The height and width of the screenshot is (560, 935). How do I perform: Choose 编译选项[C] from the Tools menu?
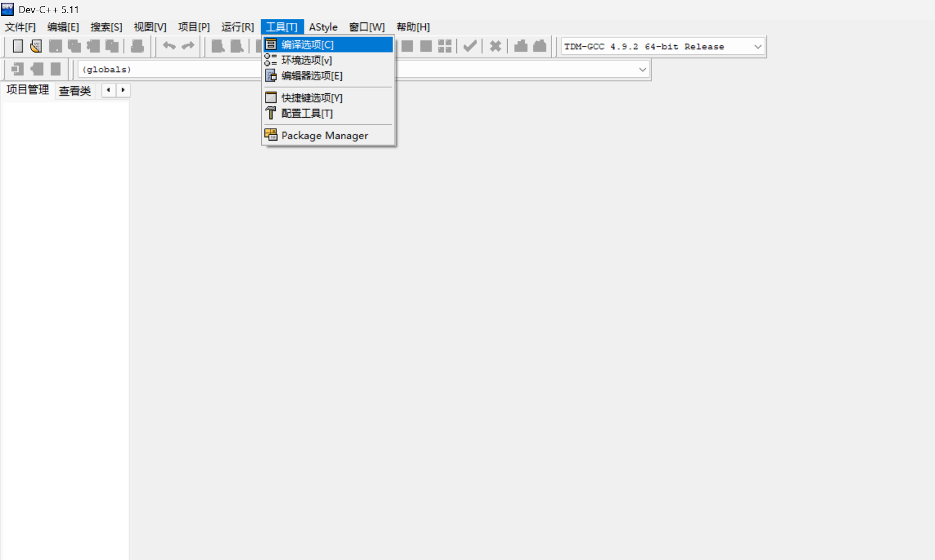[328, 45]
